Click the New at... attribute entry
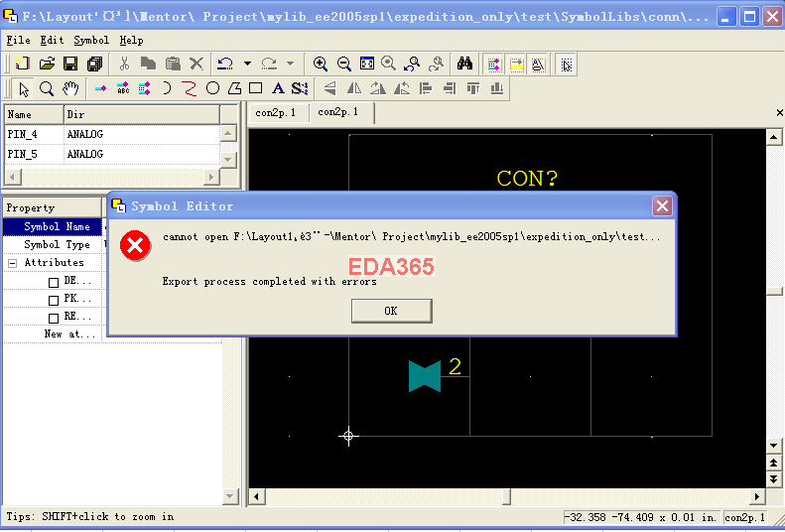 pyautogui.click(x=70, y=333)
